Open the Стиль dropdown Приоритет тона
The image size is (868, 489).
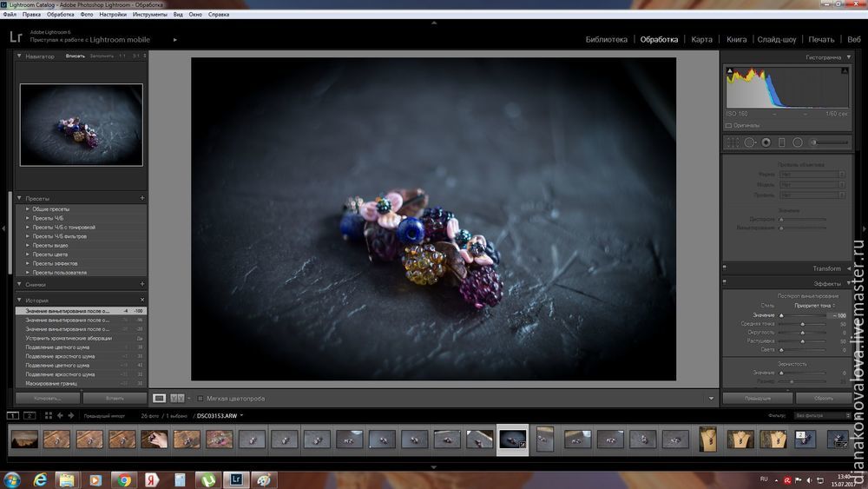click(x=814, y=306)
